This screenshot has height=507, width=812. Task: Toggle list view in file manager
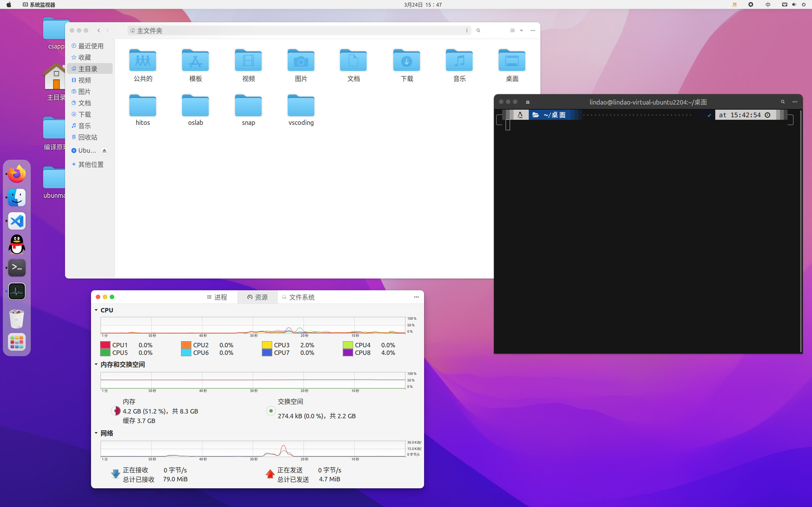(x=512, y=30)
